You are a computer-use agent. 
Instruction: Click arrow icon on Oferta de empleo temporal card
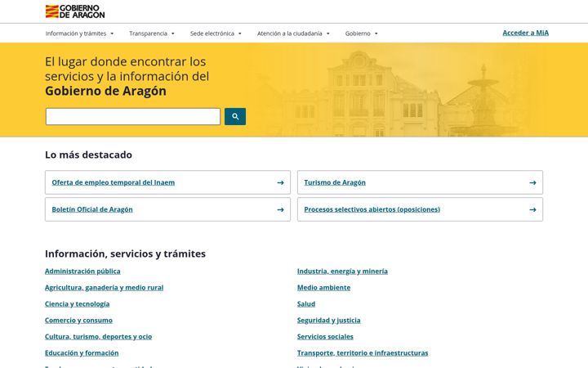click(280, 182)
